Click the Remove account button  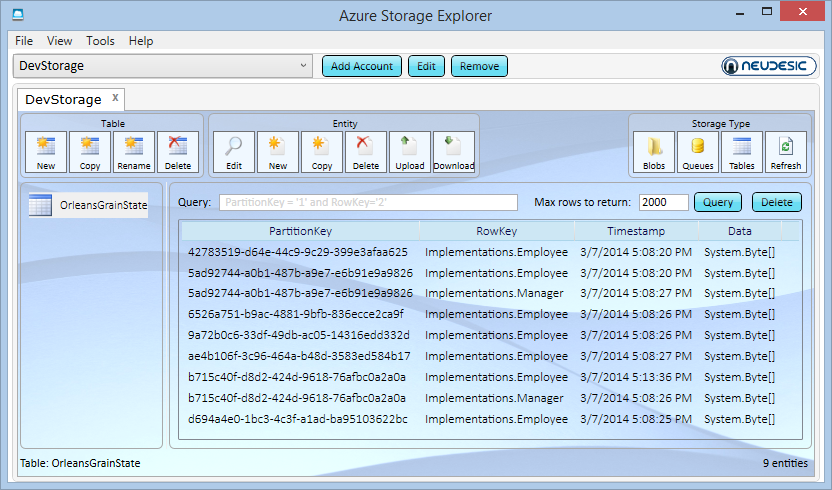(479, 66)
